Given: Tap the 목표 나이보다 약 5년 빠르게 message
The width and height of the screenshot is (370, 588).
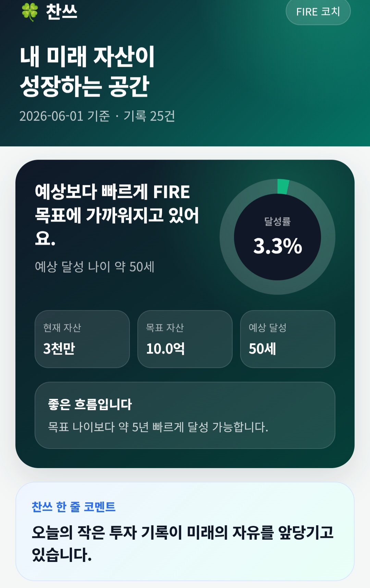Looking at the screenshot, I should click(158, 427).
